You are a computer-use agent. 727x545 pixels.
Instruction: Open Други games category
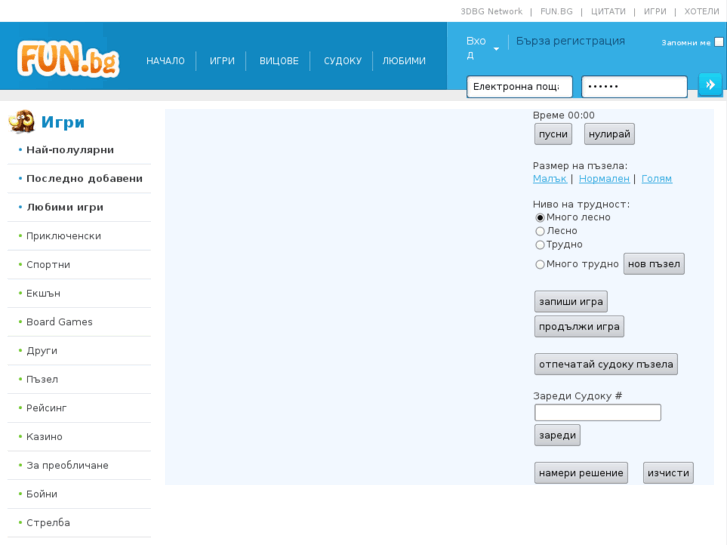(x=42, y=351)
